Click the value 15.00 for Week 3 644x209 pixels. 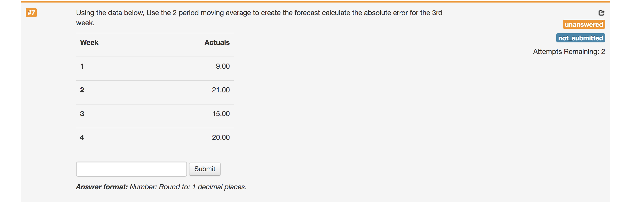(221, 114)
